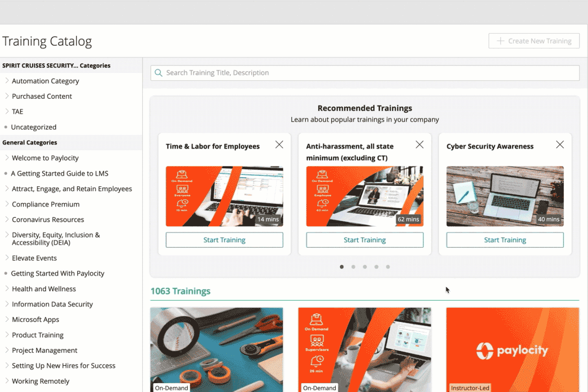
Task: Open the Uncategorized category
Action: tap(34, 127)
